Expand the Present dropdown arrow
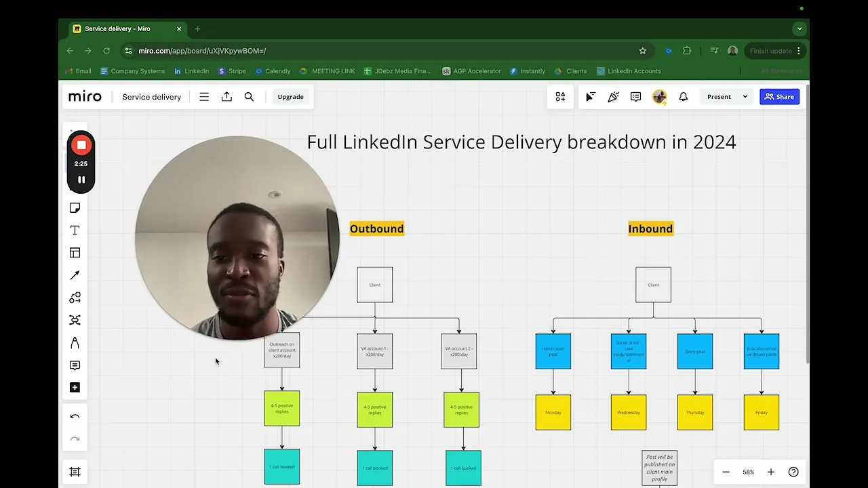Screen dimensions: 868x488 coord(745,97)
